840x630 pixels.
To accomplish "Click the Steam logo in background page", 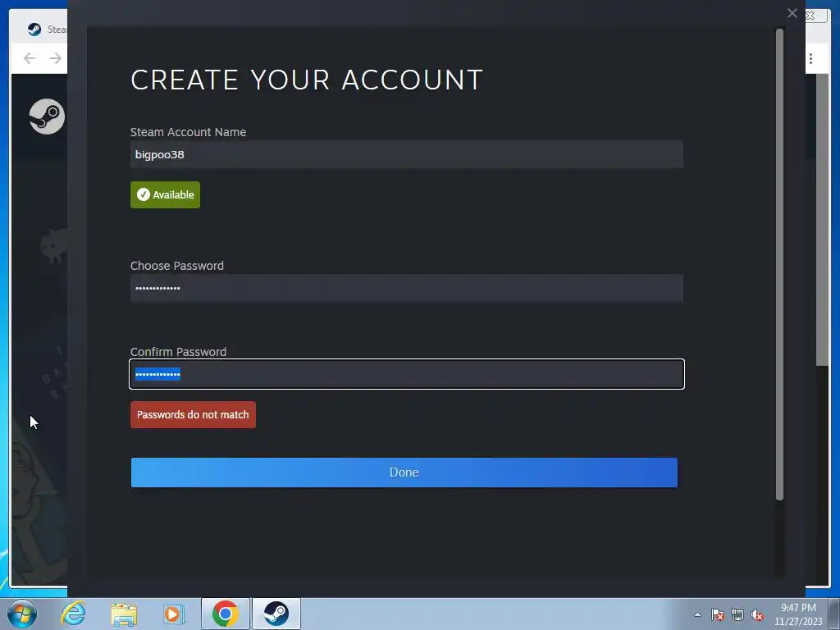I will (47, 116).
